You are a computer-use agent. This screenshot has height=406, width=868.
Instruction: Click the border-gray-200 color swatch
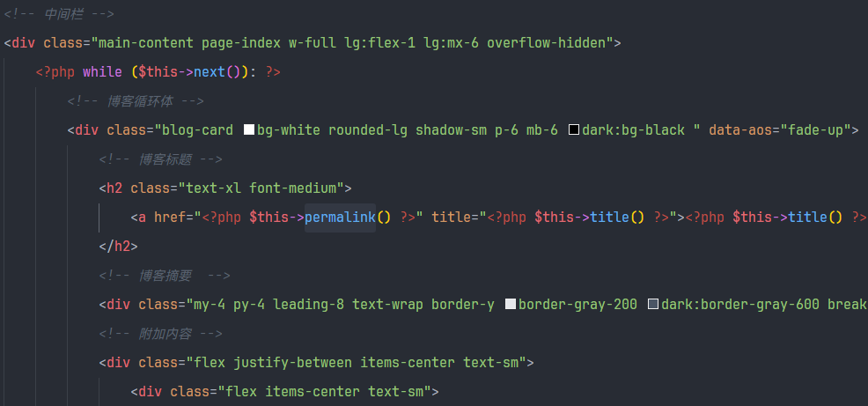coord(511,304)
